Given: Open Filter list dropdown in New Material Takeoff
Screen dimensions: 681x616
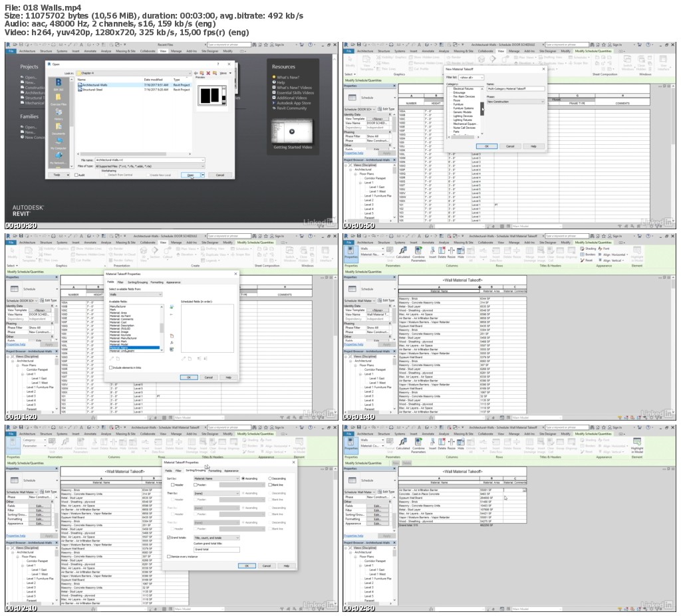Looking at the screenshot, I should tap(471, 77).
